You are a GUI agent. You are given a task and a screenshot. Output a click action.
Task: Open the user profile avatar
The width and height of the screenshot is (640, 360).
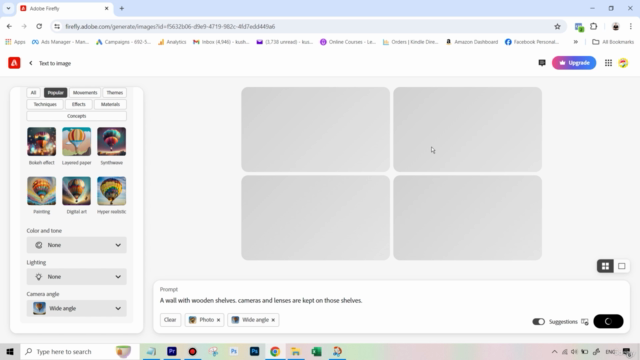coord(623,63)
